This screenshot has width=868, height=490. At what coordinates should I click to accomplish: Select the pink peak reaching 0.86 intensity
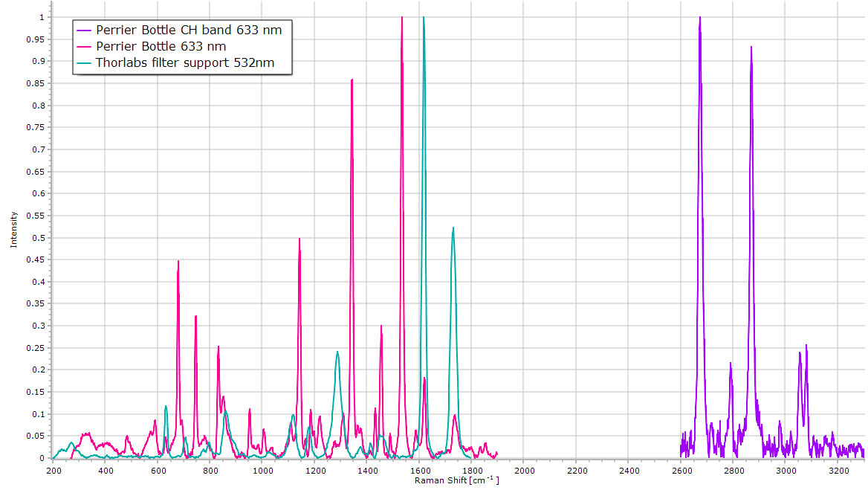[x=352, y=80]
